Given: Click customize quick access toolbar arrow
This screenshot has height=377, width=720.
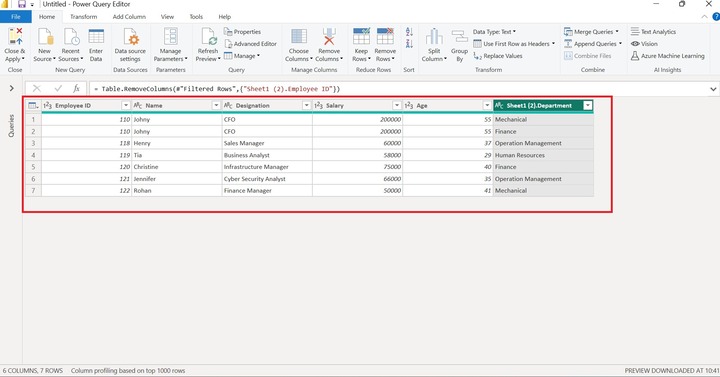Looking at the screenshot, I should click(x=32, y=5).
